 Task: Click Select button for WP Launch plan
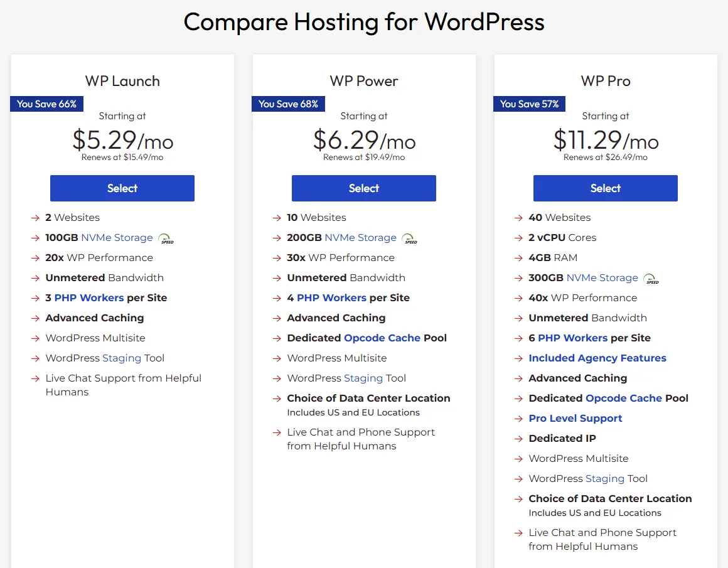click(x=122, y=188)
